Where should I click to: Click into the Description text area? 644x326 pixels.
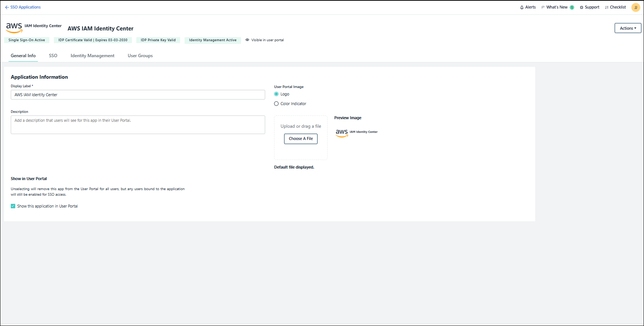pos(138,125)
